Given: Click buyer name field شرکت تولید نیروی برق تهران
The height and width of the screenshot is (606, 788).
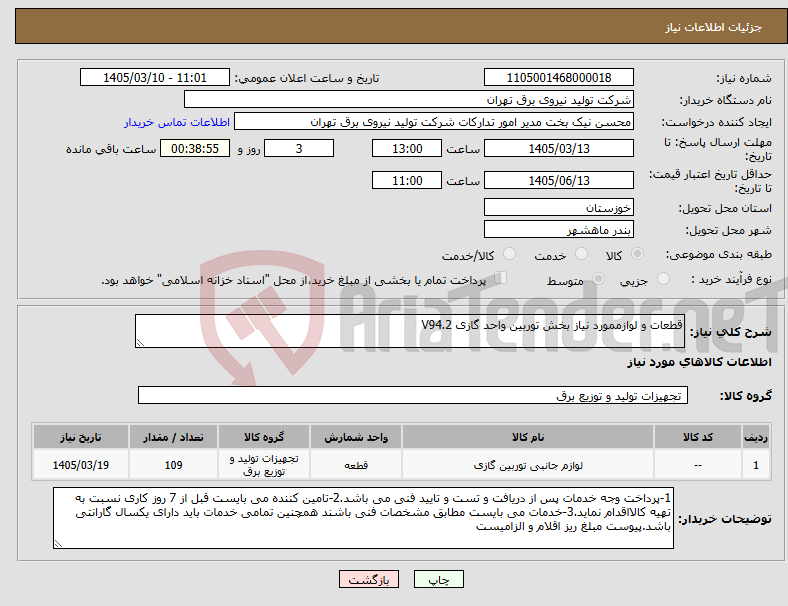Looking at the screenshot, I should [409, 99].
